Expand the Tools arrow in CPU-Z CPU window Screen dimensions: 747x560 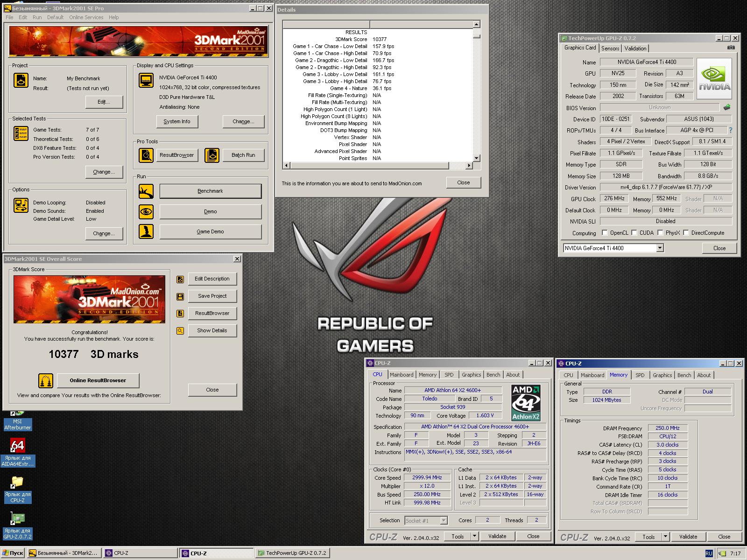(x=475, y=536)
